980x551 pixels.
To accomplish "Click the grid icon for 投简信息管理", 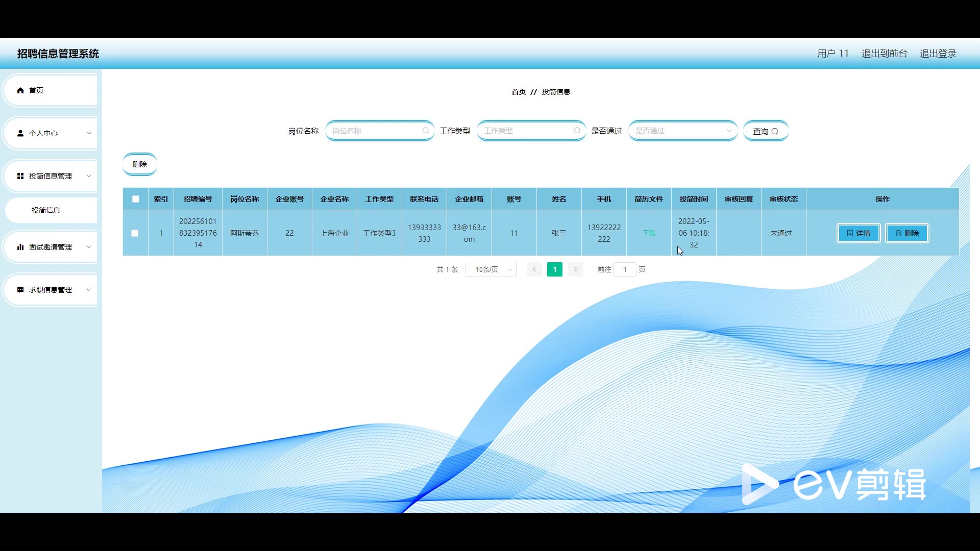I will click(20, 176).
